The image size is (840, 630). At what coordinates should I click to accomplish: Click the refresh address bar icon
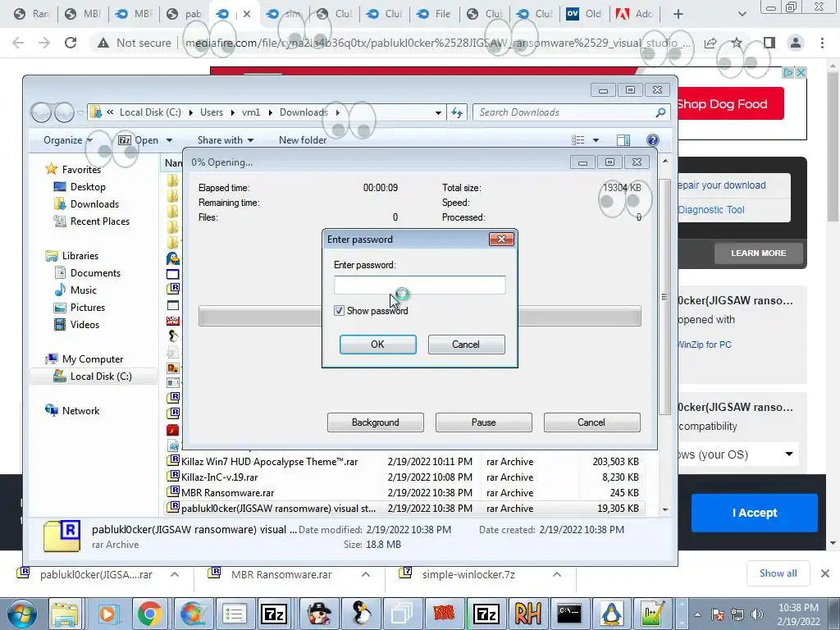pyautogui.click(x=457, y=112)
